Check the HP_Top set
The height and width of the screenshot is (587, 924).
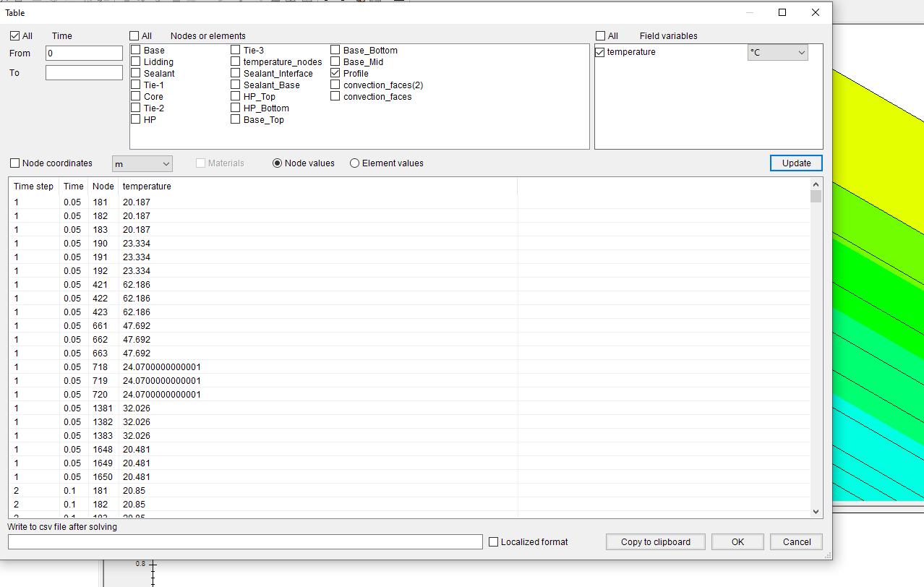click(236, 96)
